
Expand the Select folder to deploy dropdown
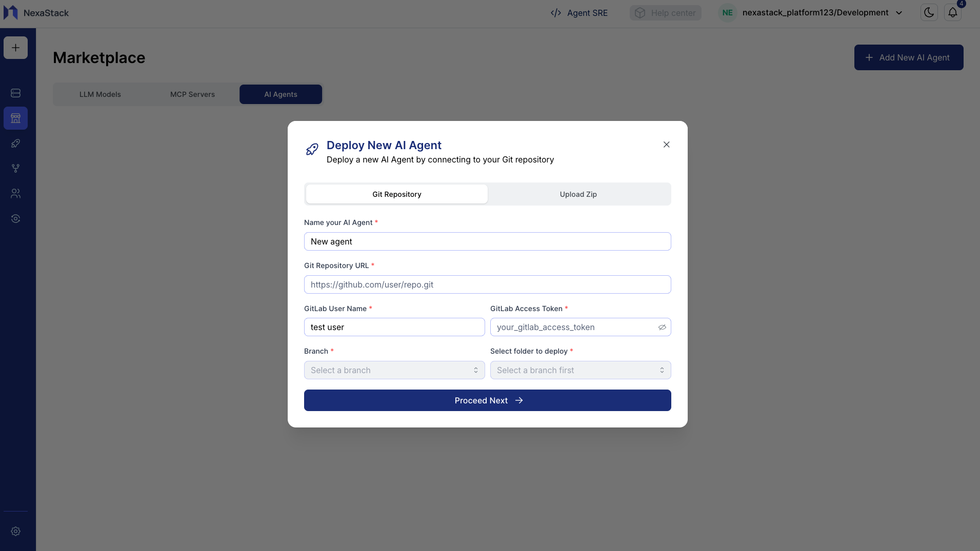click(581, 370)
